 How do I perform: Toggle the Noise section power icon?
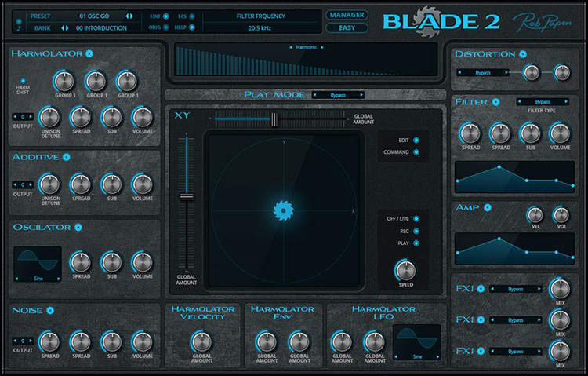click(50, 310)
